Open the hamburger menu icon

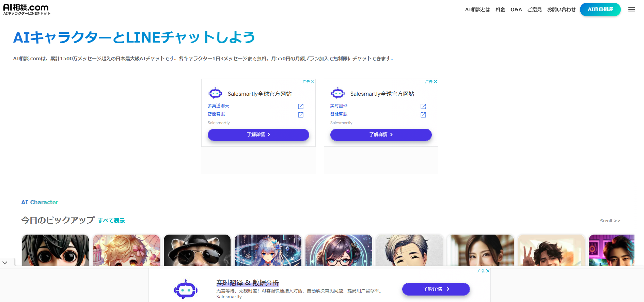(631, 10)
